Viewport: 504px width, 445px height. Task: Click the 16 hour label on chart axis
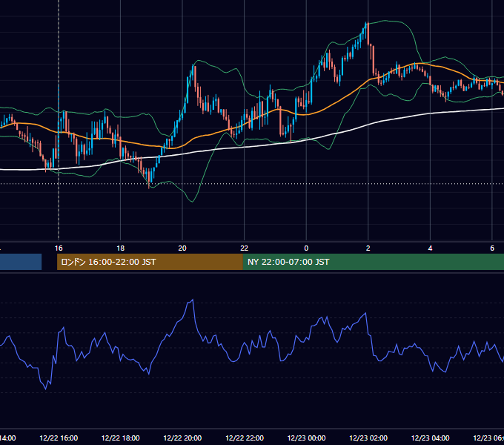point(59,248)
